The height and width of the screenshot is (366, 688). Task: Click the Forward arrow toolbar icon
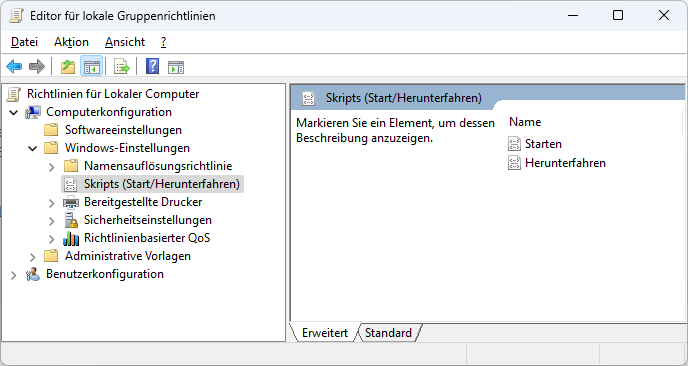click(37, 67)
